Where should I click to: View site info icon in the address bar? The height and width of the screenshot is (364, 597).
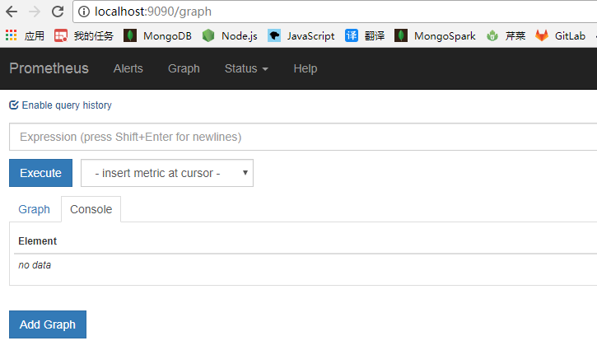84,12
